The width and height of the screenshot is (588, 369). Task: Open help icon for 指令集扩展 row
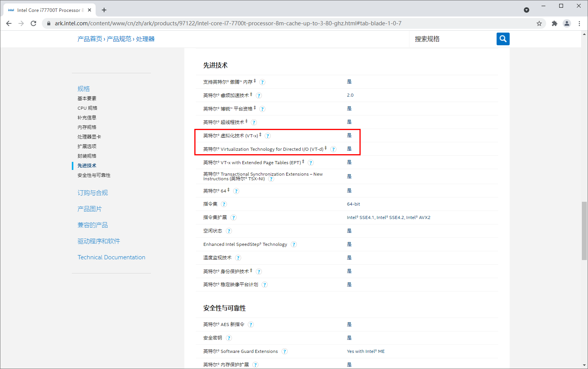pos(234,217)
